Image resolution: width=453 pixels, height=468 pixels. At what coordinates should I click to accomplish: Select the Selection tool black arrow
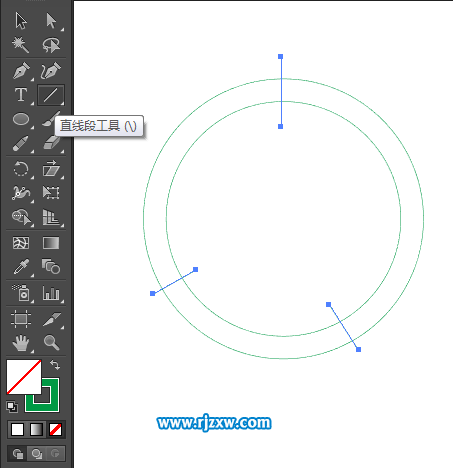21,21
